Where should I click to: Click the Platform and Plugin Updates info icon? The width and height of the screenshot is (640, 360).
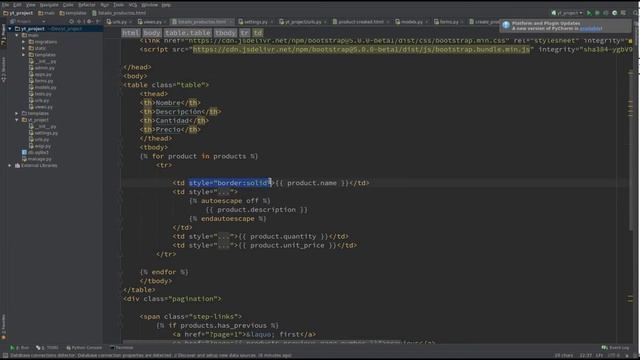(x=506, y=25)
